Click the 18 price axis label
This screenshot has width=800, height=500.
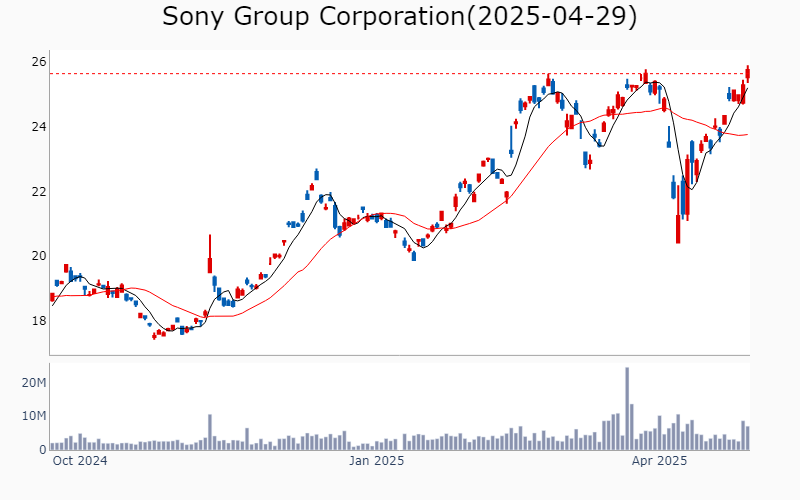pos(39,320)
